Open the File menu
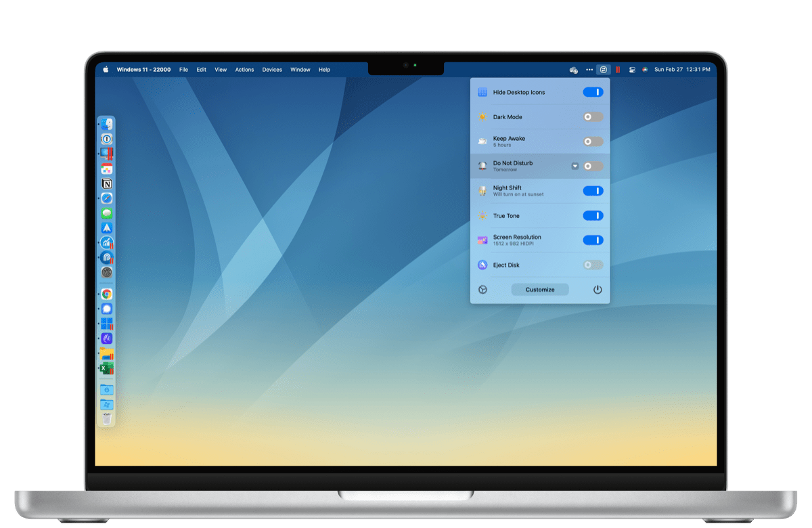This screenshot has height=528, width=812. point(184,69)
